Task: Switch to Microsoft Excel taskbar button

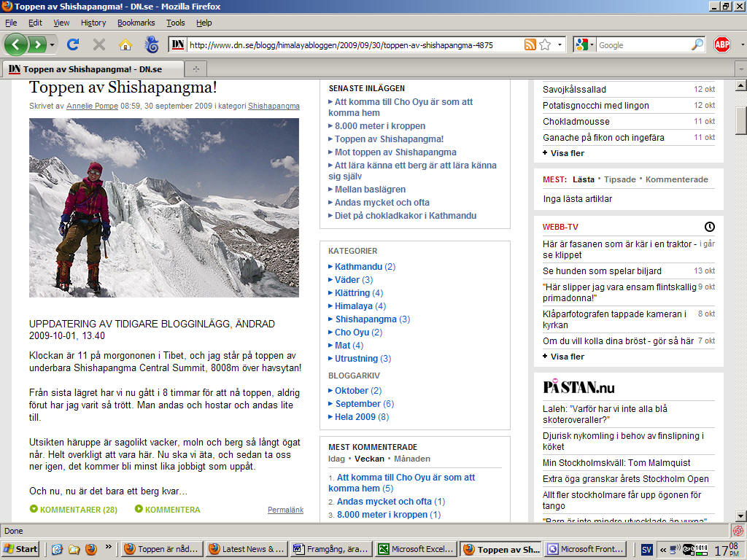Action: click(417, 549)
